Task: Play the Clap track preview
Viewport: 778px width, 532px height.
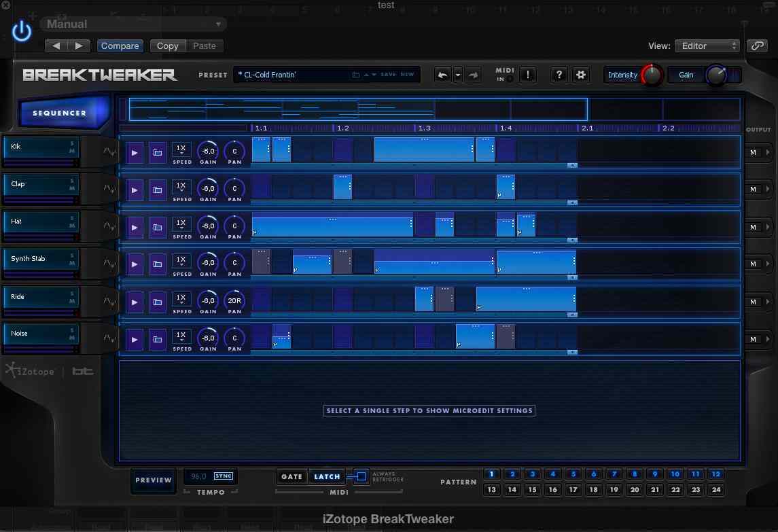Action: tap(135, 190)
